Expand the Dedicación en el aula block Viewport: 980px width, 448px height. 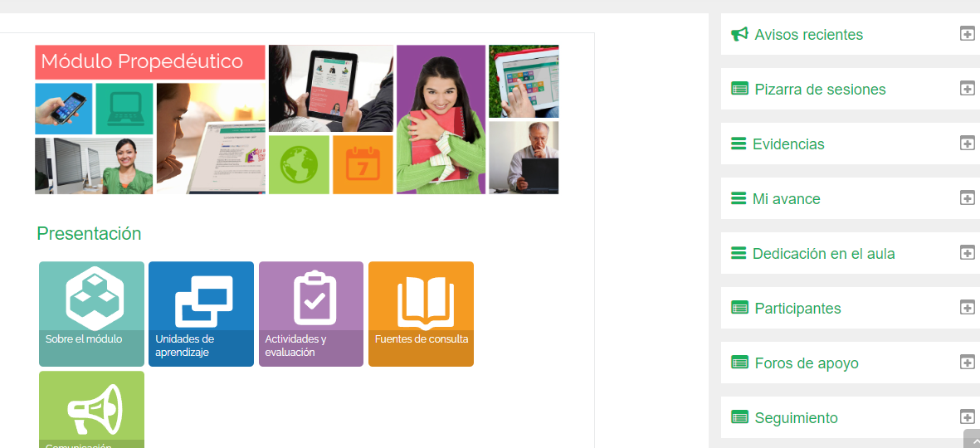[x=967, y=252]
